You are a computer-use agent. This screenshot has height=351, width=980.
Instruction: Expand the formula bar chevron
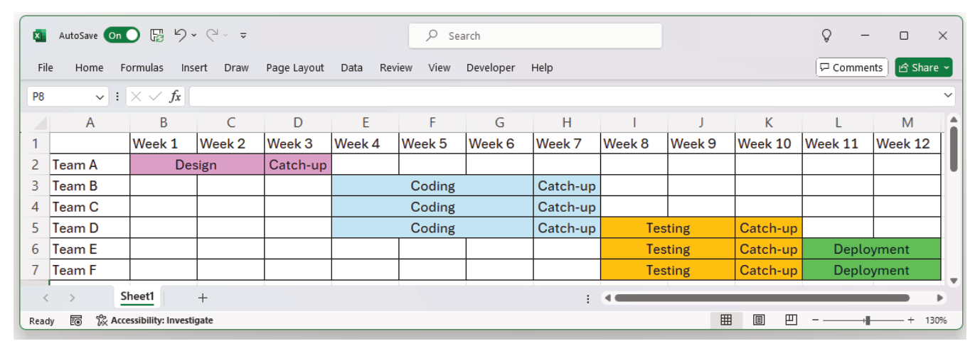coord(948,94)
